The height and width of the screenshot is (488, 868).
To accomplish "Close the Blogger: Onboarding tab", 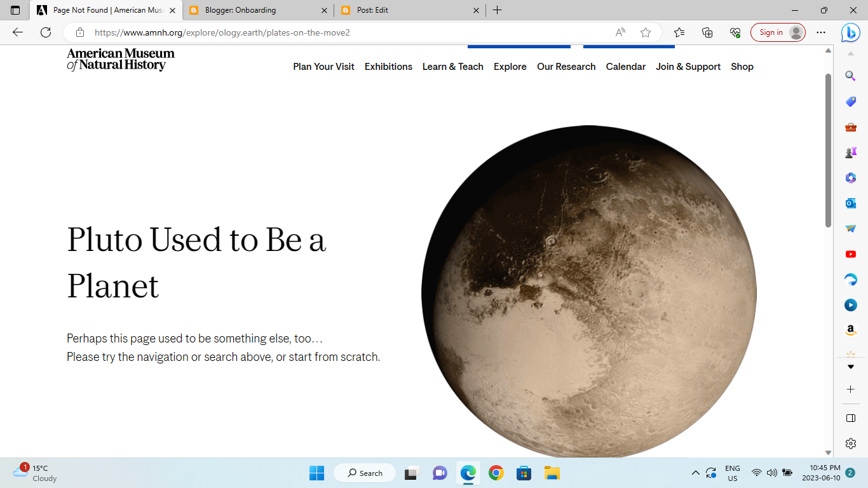I will tap(324, 10).
